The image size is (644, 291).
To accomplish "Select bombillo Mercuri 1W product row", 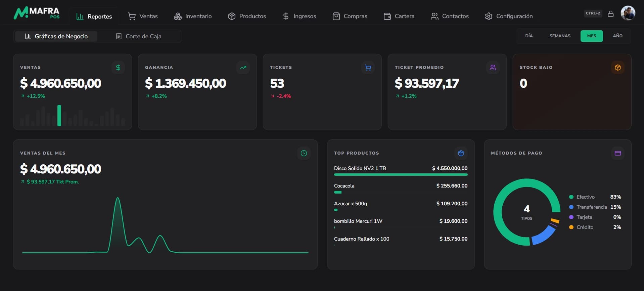I will [401, 224].
